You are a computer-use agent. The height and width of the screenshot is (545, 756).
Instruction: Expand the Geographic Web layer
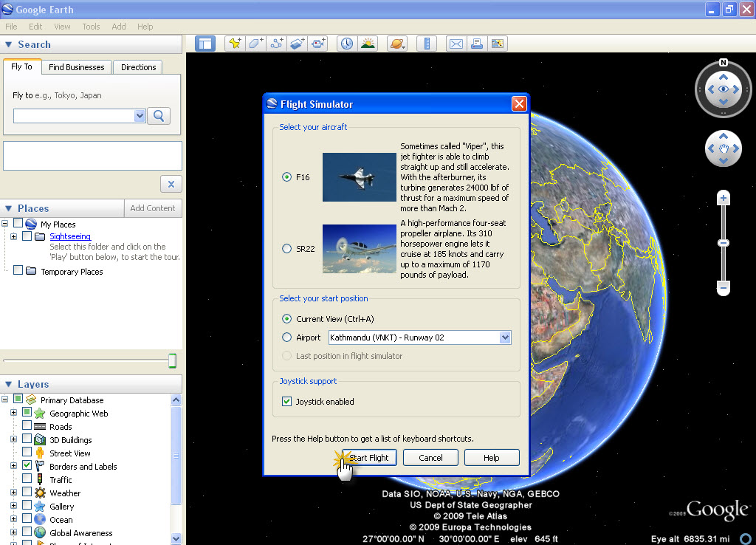coord(13,412)
